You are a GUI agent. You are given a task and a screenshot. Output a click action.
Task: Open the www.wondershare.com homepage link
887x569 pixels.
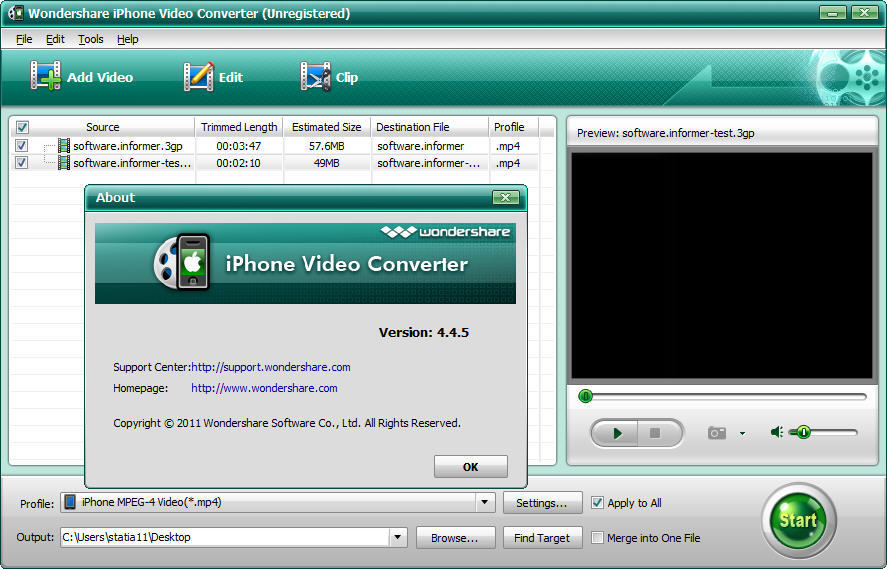[x=264, y=388]
